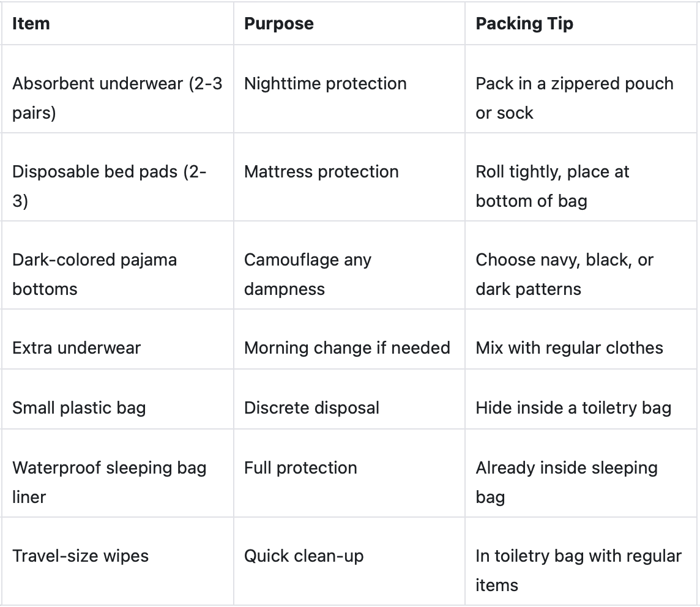
Task: Select the Disposable bed pads cell
Action: pos(109,185)
